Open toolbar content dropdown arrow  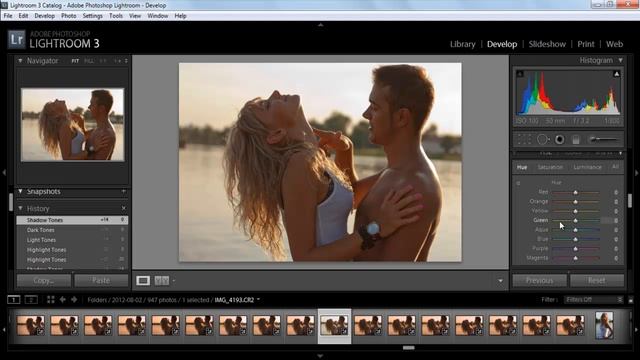pyautogui.click(x=500, y=281)
